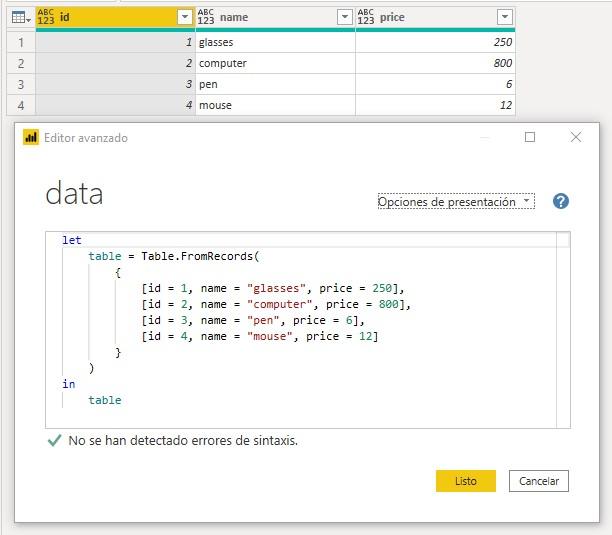Select the id column header
The image size is (612, 535).
click(115, 17)
